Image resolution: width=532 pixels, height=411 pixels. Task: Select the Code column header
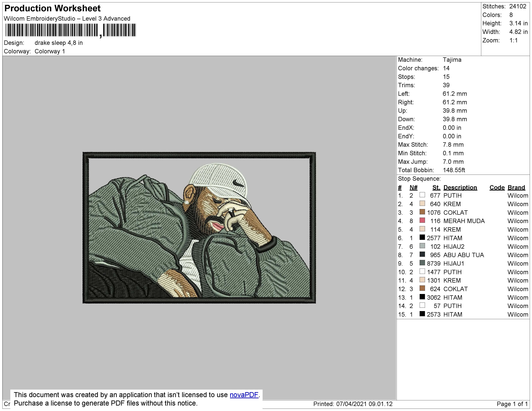coord(497,187)
